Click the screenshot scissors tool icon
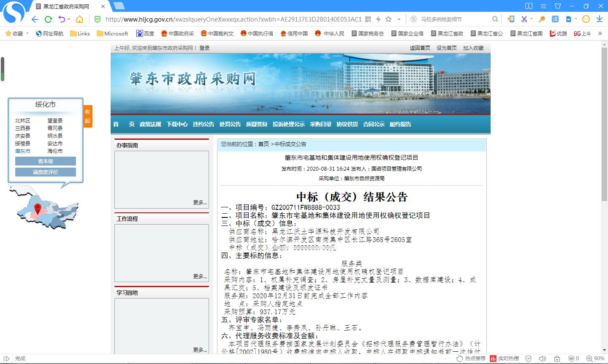The height and width of the screenshot is (364, 608). click(x=524, y=19)
